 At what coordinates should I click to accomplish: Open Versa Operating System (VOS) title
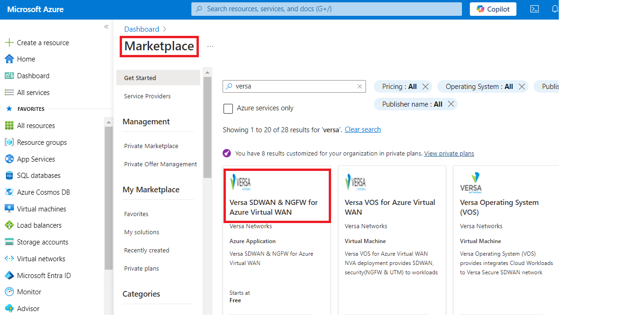coord(499,207)
